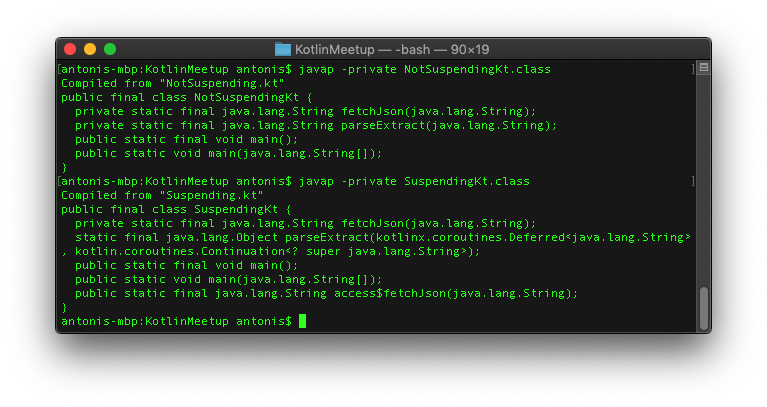This screenshot has height=407, width=767.
Task: Close the Terminal window with red button
Action: point(70,49)
